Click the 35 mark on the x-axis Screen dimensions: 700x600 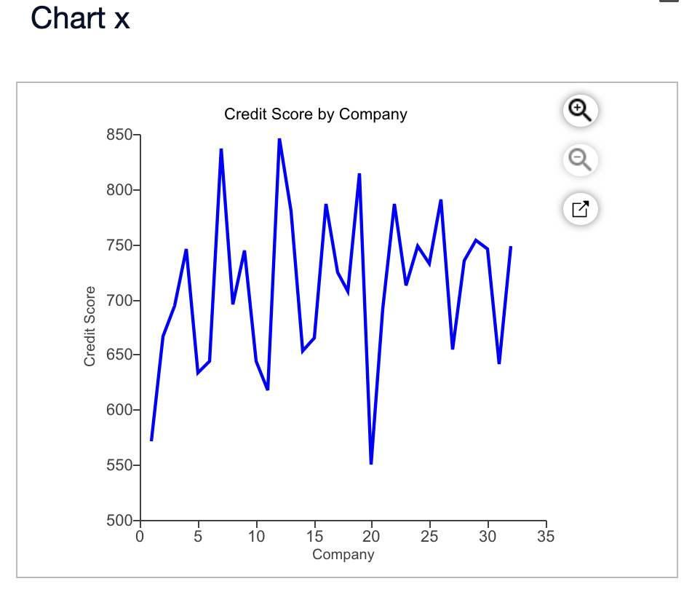546,536
